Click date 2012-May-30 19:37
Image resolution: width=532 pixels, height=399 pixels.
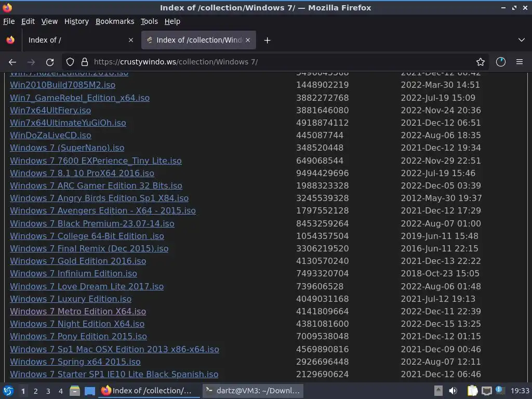click(441, 198)
